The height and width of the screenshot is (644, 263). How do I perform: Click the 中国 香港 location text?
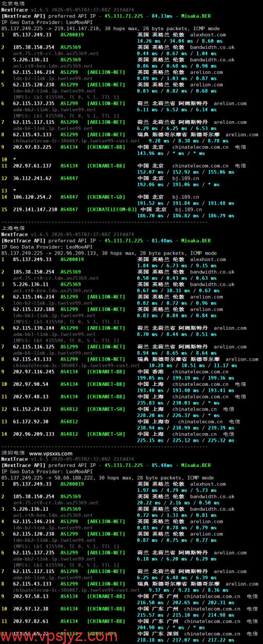pyautogui.click(x=150, y=372)
